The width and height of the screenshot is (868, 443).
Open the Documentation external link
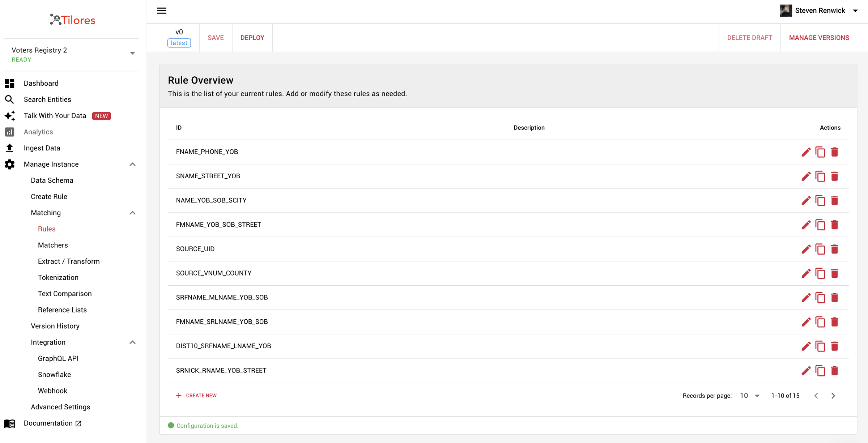52,423
